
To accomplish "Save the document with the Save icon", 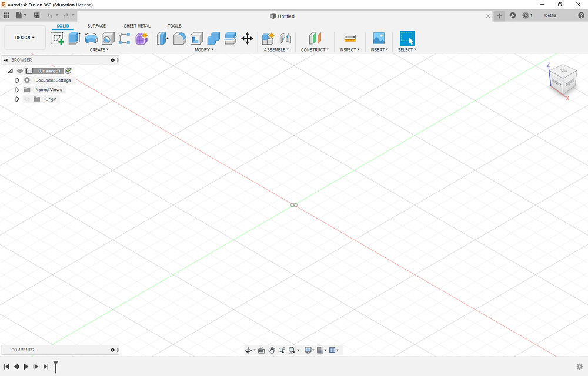I will (36, 15).
